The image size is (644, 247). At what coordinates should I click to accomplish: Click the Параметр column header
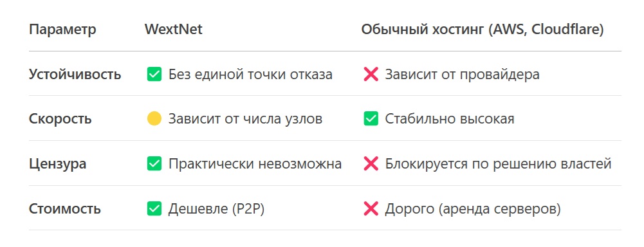pyautogui.click(x=62, y=30)
